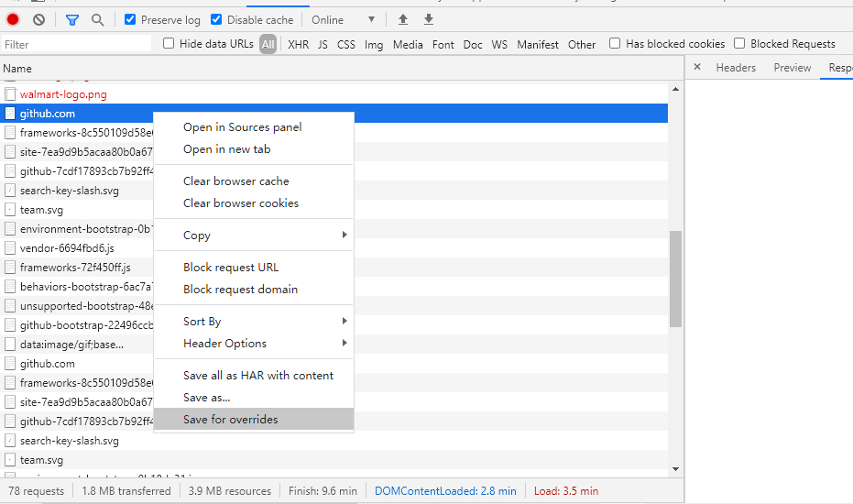Screen dimensions: 853x504
Task: Enable Blocked Requests checkbox
Action: click(739, 44)
